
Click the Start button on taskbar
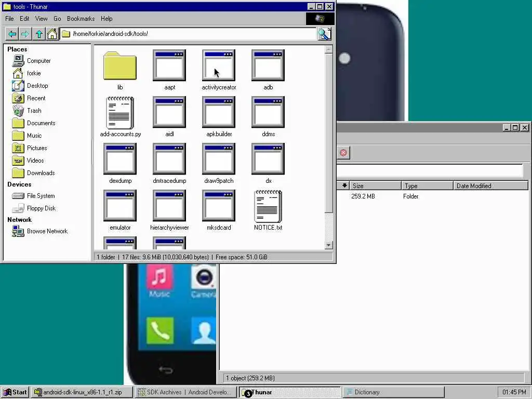pyautogui.click(x=15, y=392)
